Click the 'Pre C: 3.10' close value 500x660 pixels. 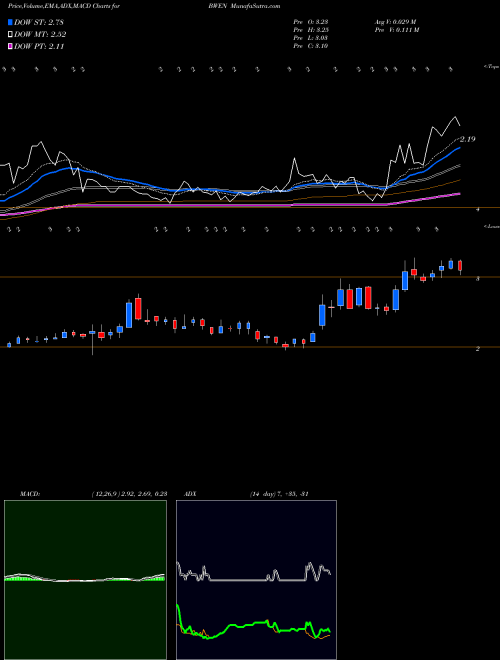pyautogui.click(x=311, y=46)
